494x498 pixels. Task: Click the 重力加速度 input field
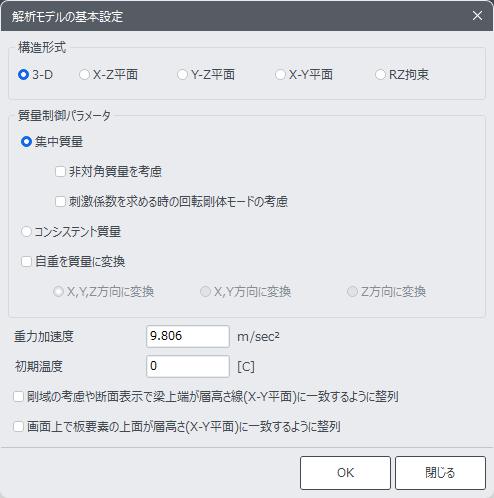click(x=188, y=336)
